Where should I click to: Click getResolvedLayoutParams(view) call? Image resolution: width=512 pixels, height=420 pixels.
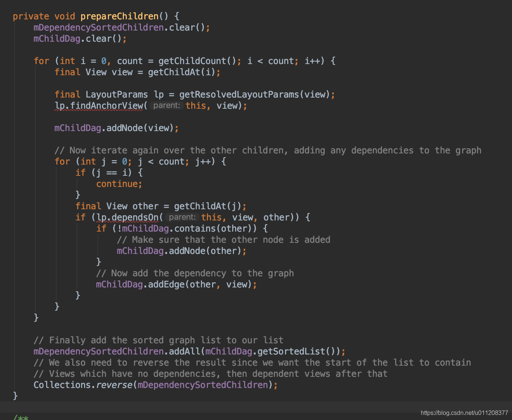pos(255,95)
